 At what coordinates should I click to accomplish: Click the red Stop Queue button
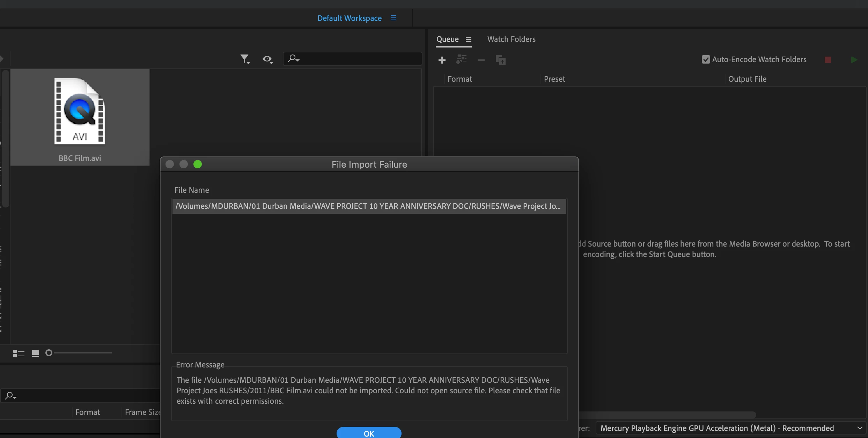(827, 60)
